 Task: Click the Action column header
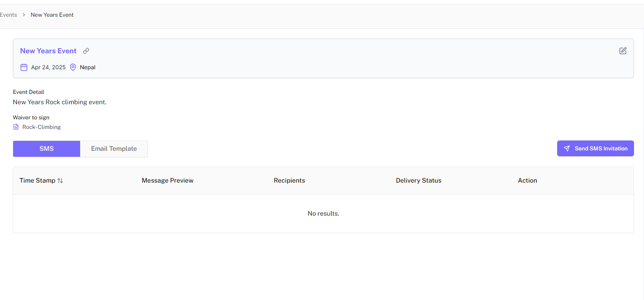[x=527, y=181]
